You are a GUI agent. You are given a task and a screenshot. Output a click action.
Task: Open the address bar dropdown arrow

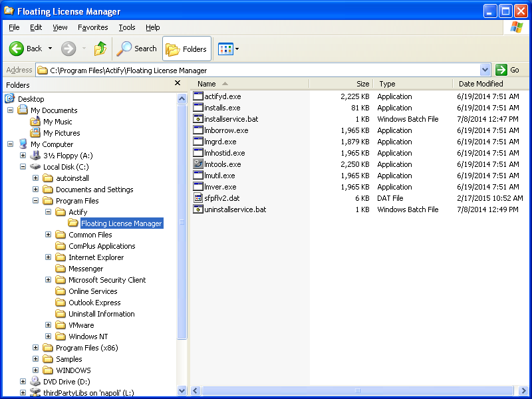click(x=485, y=70)
